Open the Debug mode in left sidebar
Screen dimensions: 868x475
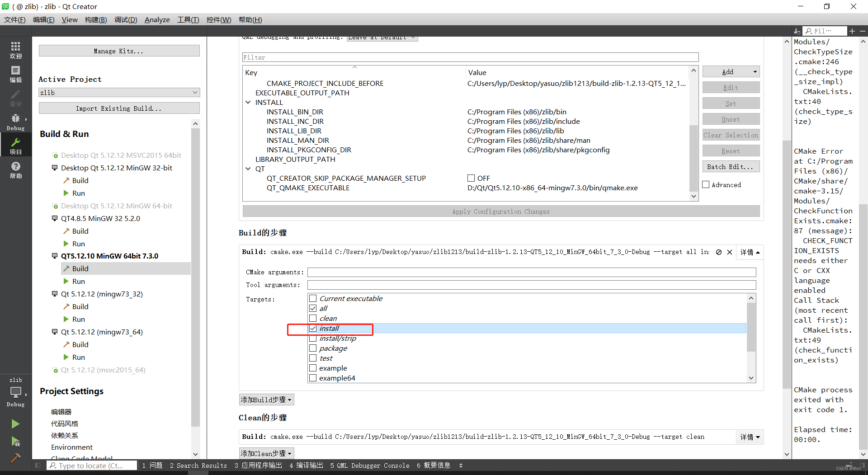click(16, 122)
